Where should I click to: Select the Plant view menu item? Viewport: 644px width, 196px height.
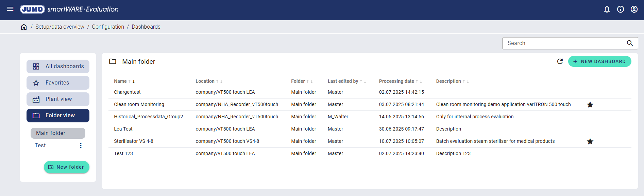click(58, 99)
